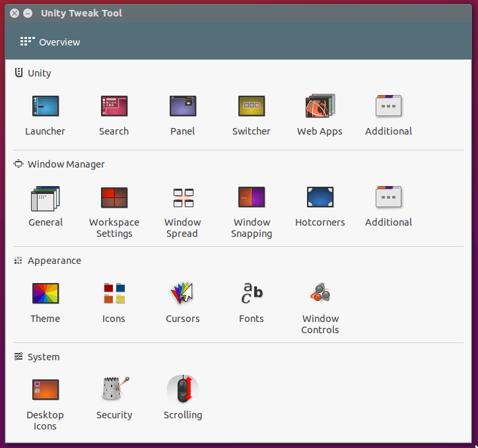Open the Theme appearance settings

tap(45, 294)
